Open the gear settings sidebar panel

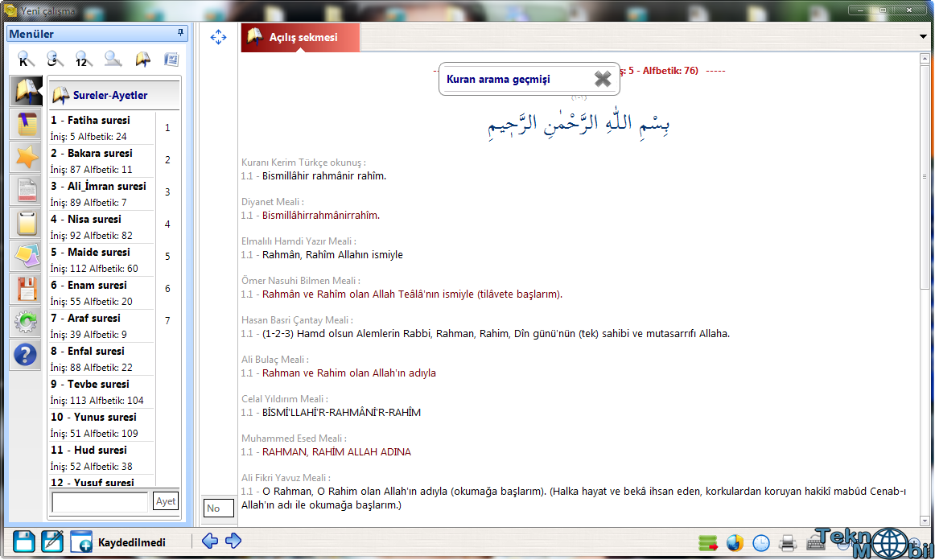27,322
